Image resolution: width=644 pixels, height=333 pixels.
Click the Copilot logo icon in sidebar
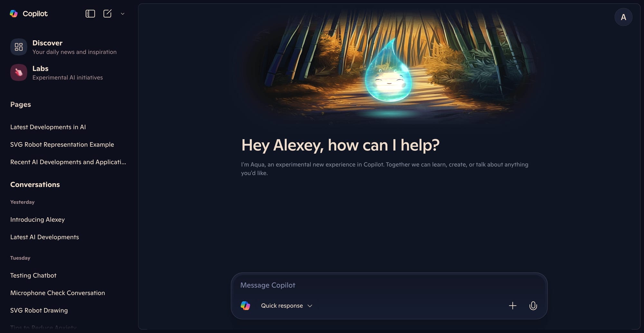(14, 14)
